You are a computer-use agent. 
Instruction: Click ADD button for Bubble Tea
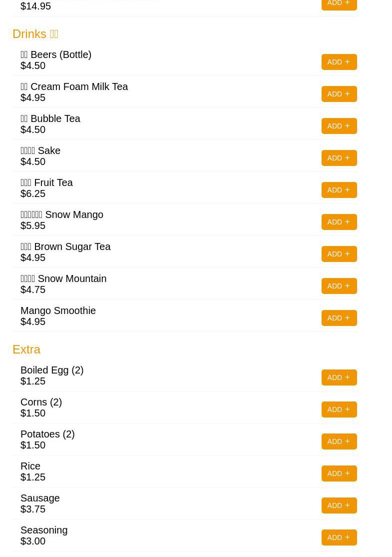click(339, 126)
